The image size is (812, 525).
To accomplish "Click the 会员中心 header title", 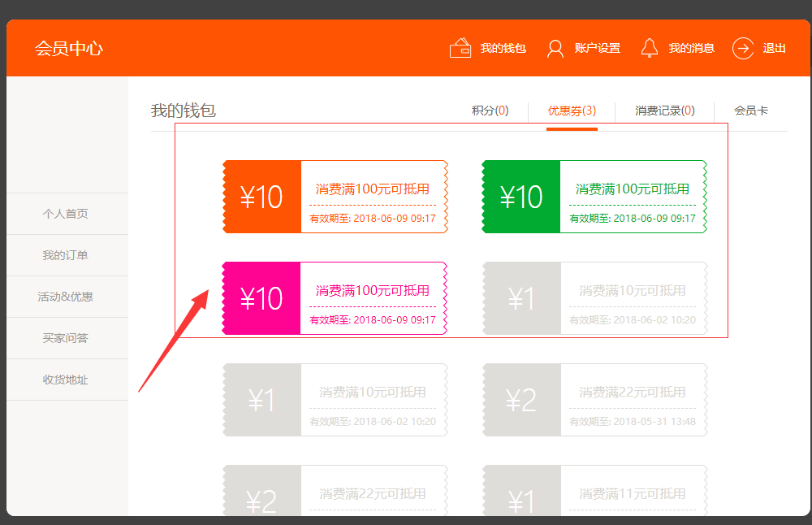I will (x=69, y=49).
